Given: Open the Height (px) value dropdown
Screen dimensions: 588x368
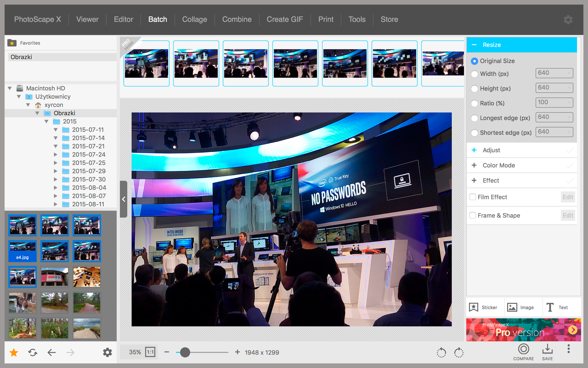Looking at the screenshot, I should 554,88.
